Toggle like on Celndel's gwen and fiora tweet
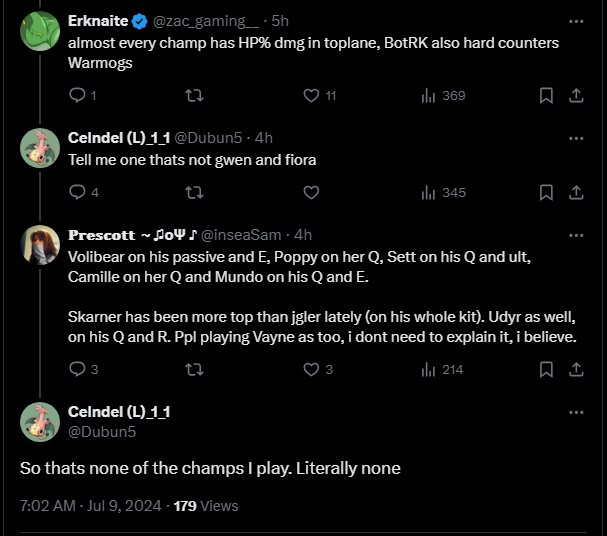This screenshot has height=536, width=607. (311, 192)
